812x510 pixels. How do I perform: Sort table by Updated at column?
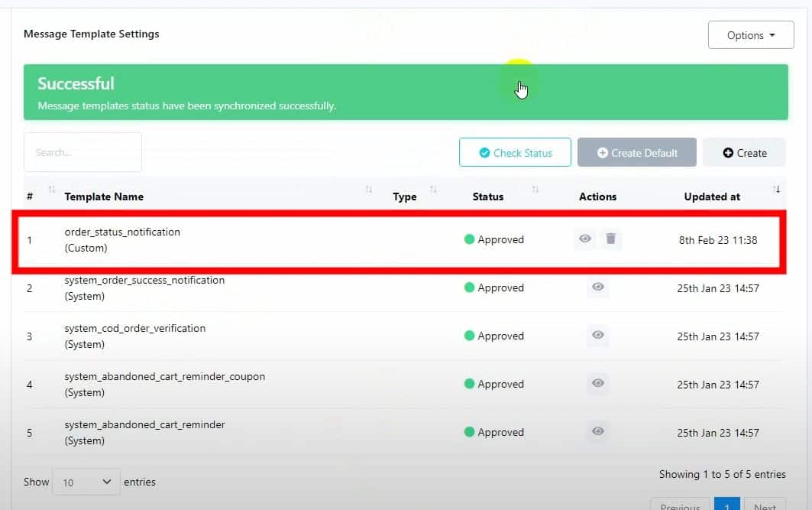776,190
